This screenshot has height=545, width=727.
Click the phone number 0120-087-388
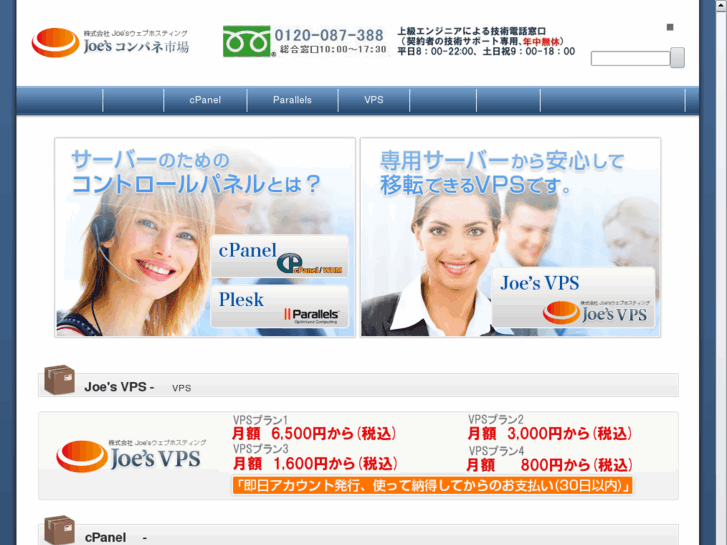coord(329,35)
